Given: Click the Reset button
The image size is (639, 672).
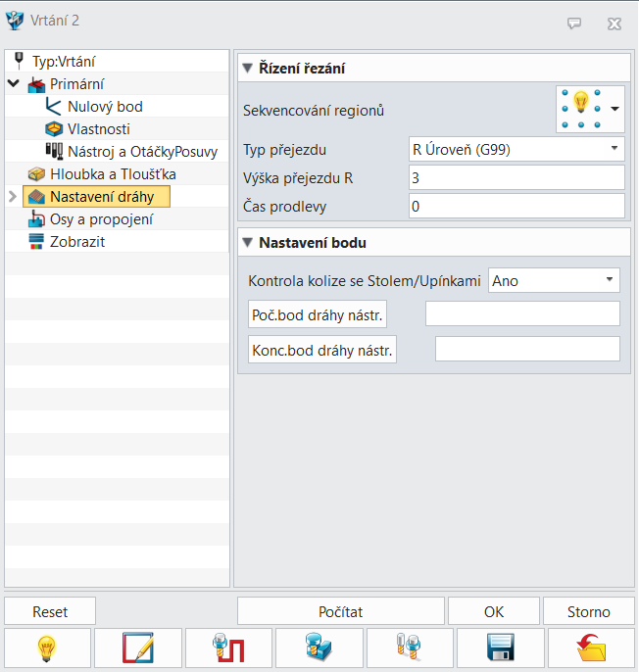Looking at the screenshot, I should [50, 611].
